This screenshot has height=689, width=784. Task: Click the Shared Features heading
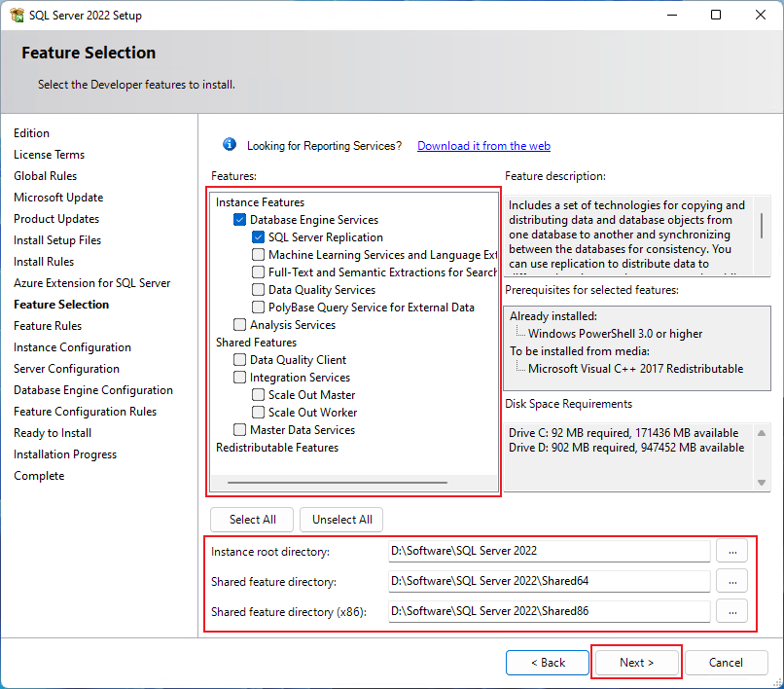256,343
